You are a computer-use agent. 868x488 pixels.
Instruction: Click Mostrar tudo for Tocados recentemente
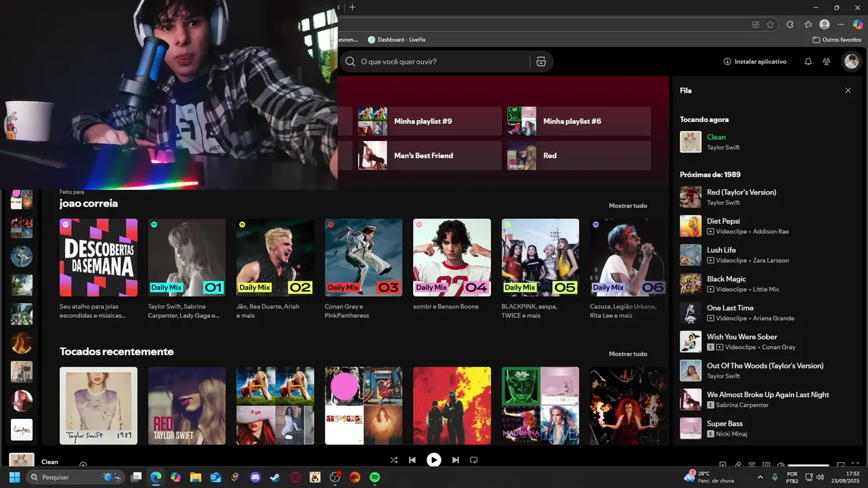tap(628, 354)
